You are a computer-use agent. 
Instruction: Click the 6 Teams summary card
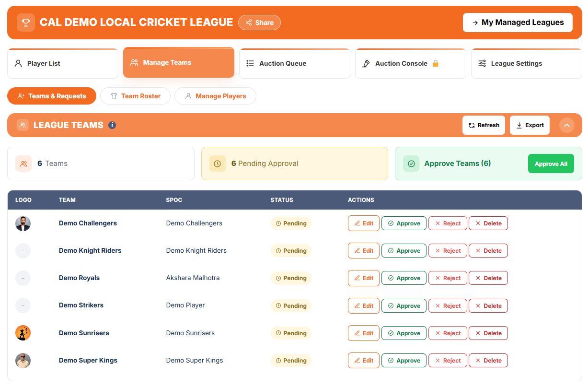pos(101,164)
